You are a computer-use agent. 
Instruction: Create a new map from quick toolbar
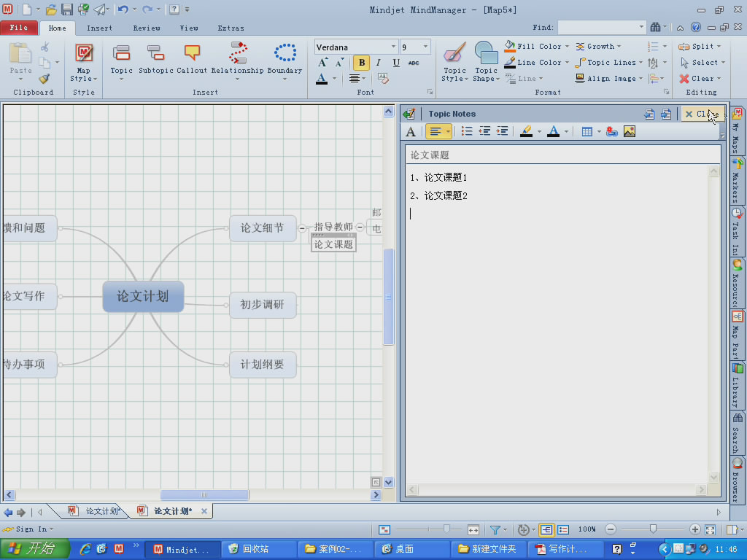(27, 9)
